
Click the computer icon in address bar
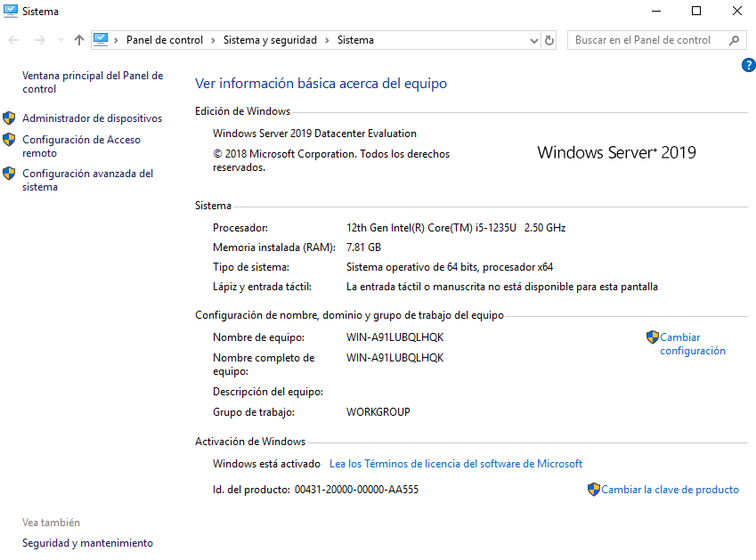click(101, 39)
